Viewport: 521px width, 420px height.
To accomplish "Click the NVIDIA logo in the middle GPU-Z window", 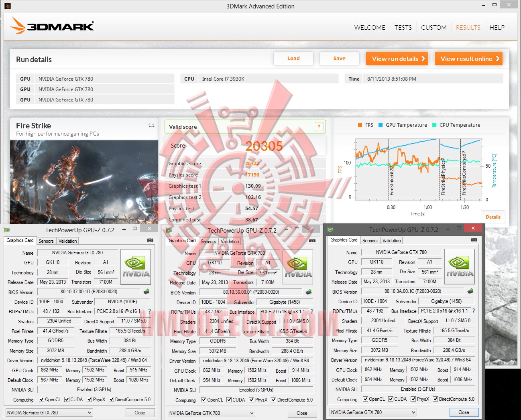I will pyautogui.click(x=298, y=267).
